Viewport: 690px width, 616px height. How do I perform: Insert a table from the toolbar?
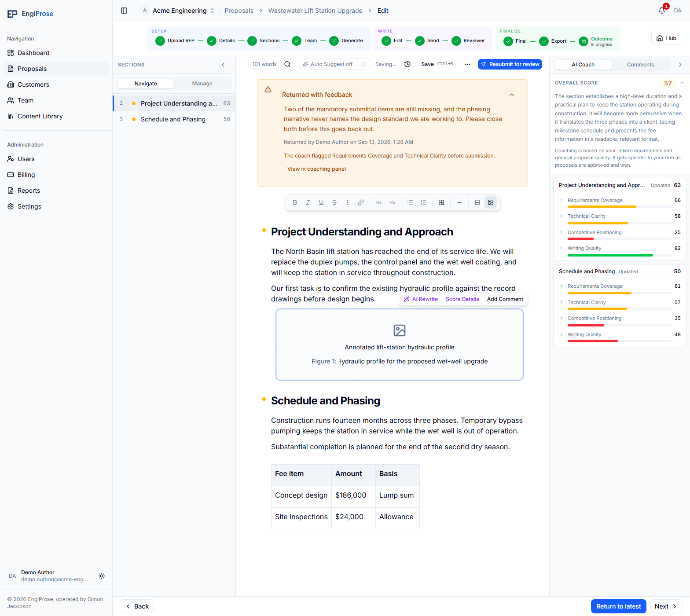441,202
